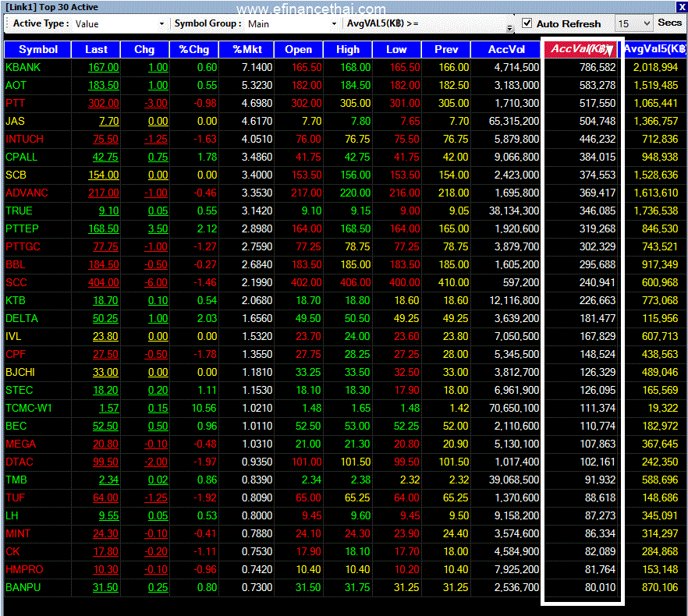The height and width of the screenshot is (616, 688).
Task: Click JAS AccVol value 65,315,200
Action: [x=514, y=121]
